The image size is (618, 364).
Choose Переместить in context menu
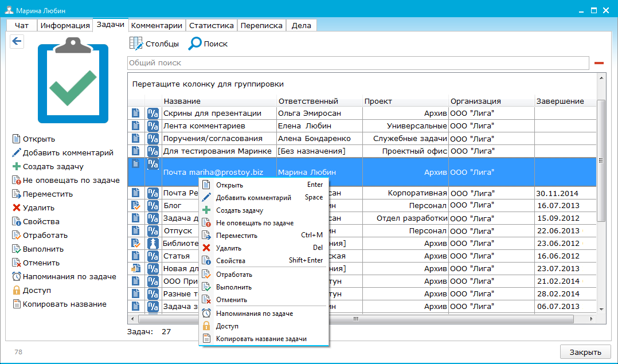point(263,236)
